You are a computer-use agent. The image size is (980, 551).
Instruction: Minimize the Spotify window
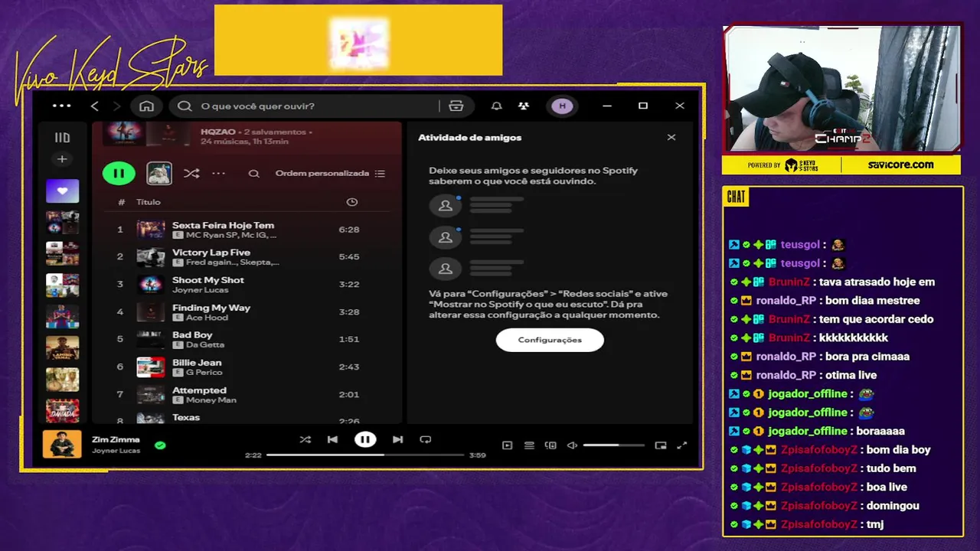coord(607,106)
